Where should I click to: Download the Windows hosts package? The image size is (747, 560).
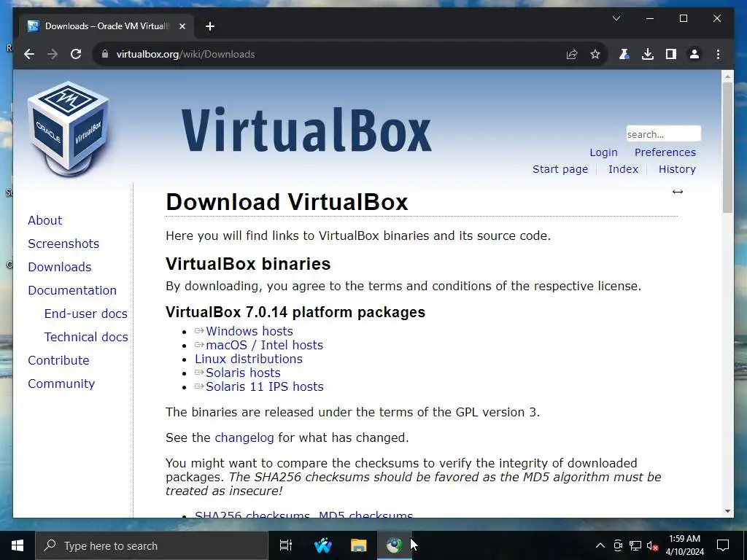tap(249, 331)
